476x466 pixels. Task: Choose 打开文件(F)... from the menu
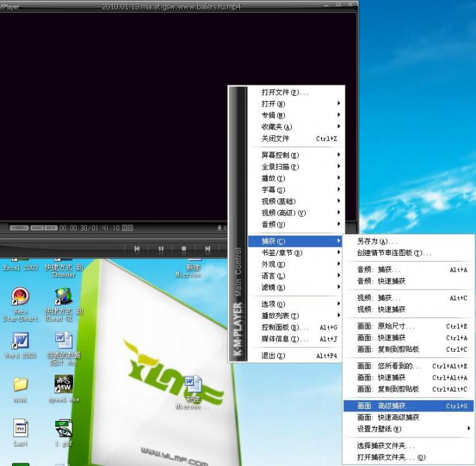click(x=295, y=92)
